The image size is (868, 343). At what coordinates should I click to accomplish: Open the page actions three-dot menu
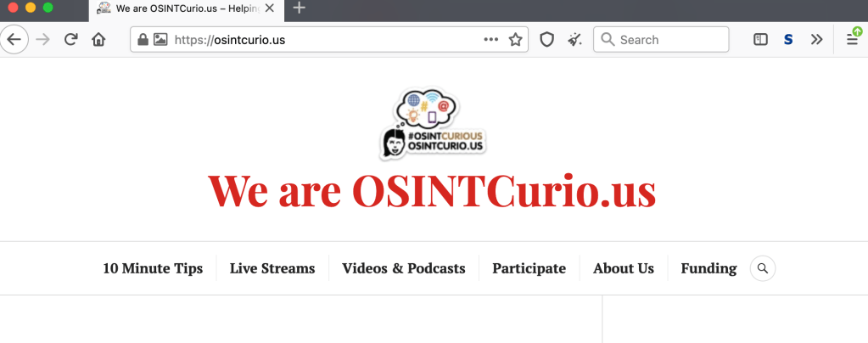coord(491,39)
